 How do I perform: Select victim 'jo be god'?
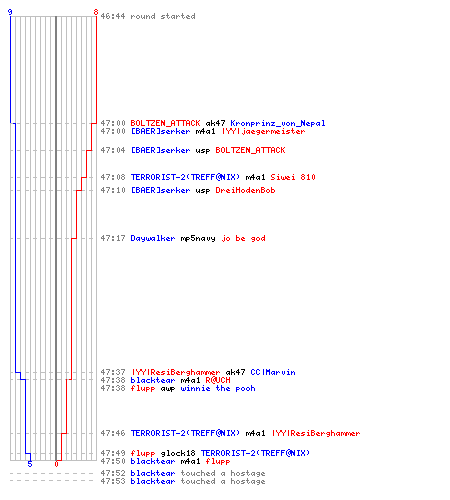pyautogui.click(x=243, y=238)
